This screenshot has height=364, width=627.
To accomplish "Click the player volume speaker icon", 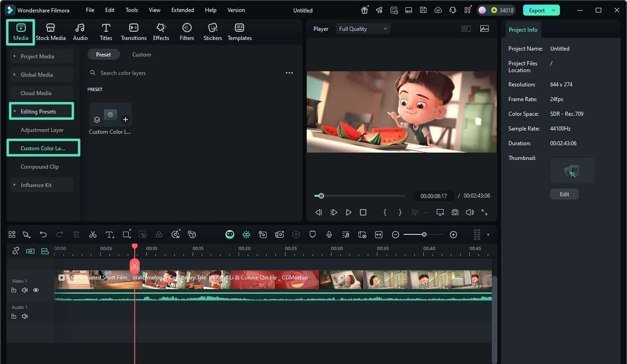I will click(469, 212).
